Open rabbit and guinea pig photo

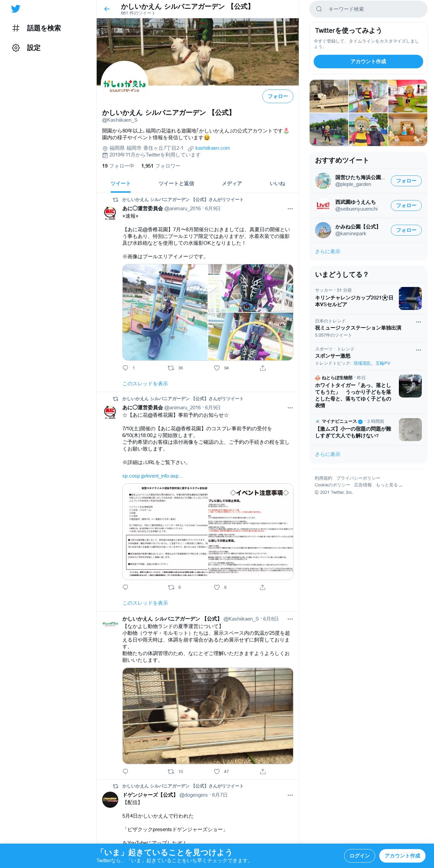tap(208, 716)
